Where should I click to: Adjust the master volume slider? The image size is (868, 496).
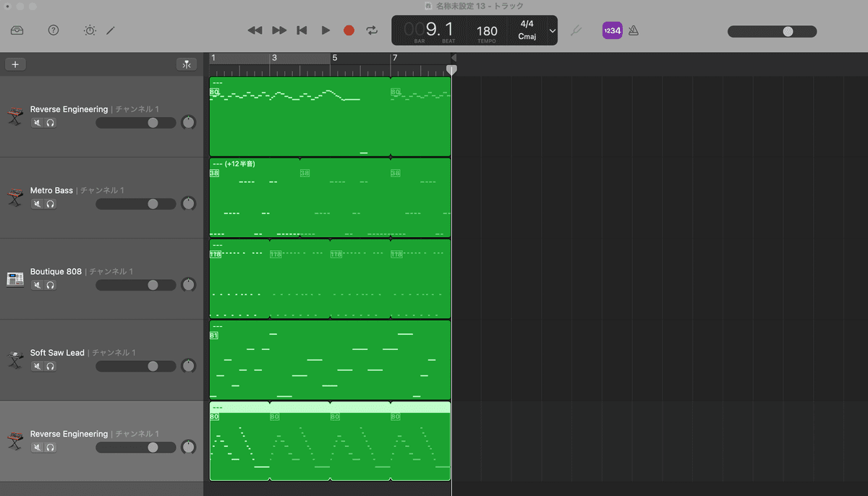[772, 31]
